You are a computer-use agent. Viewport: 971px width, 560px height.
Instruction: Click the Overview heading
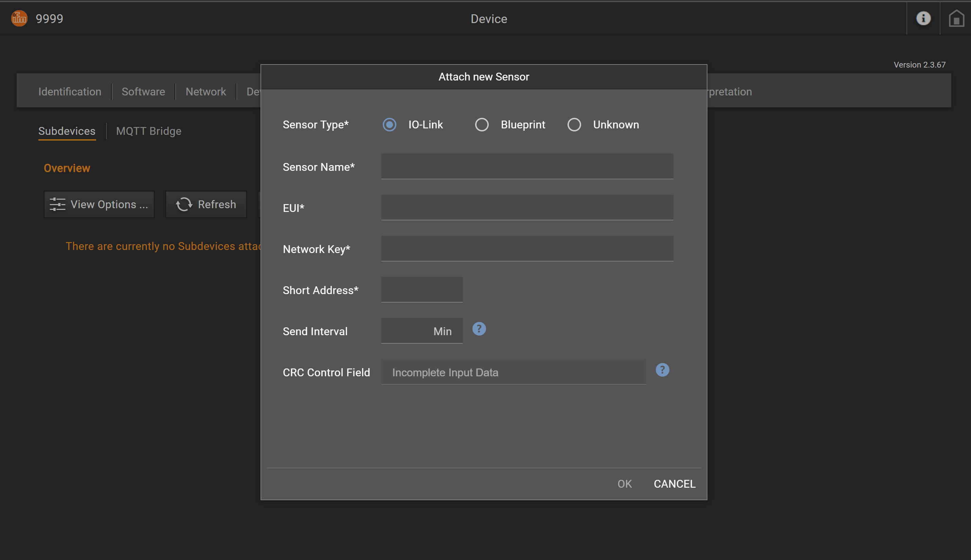(67, 168)
